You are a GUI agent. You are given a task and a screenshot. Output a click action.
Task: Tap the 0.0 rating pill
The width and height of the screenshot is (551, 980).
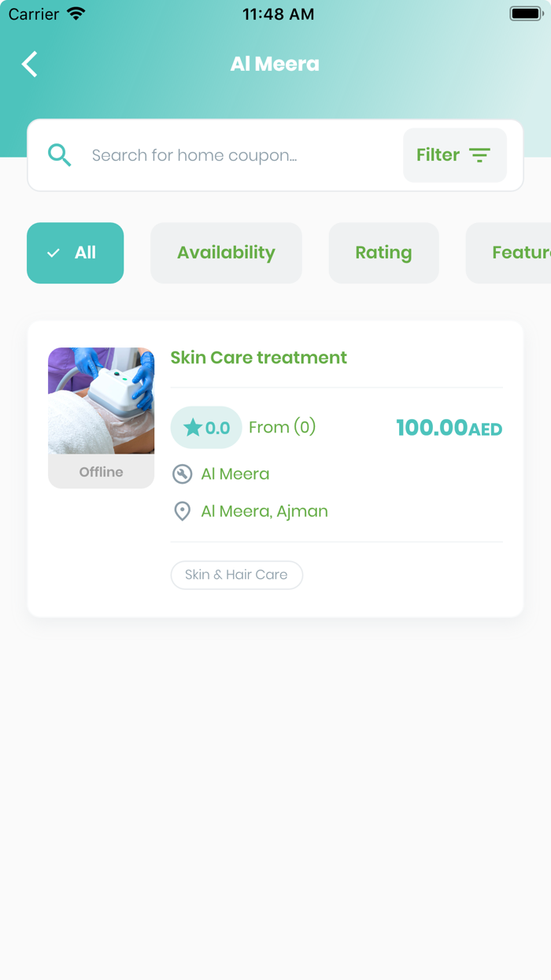pos(206,427)
